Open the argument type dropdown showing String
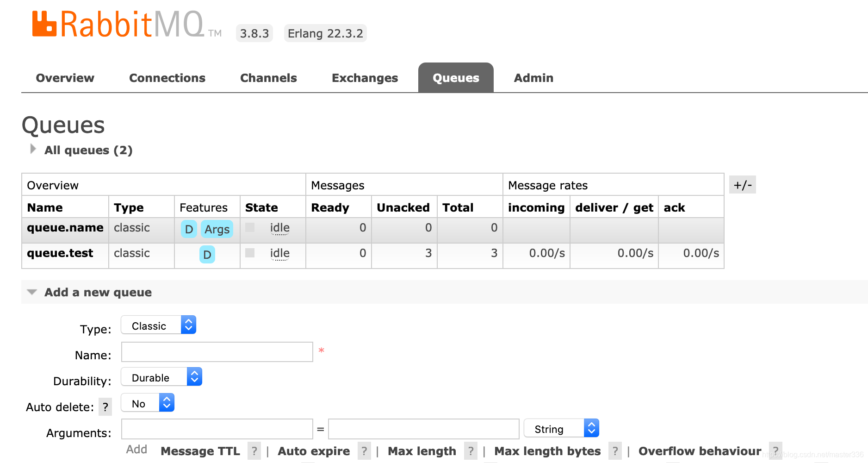The image size is (868, 463). click(561, 428)
